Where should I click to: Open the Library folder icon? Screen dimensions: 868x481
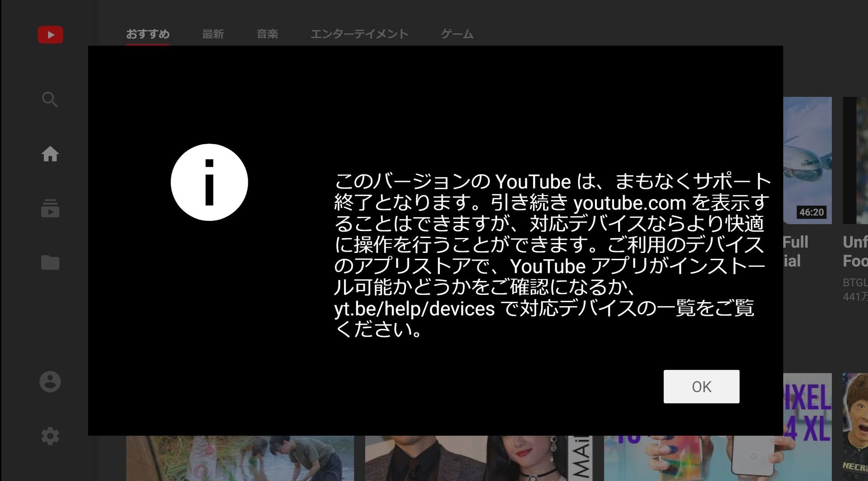coord(50,262)
